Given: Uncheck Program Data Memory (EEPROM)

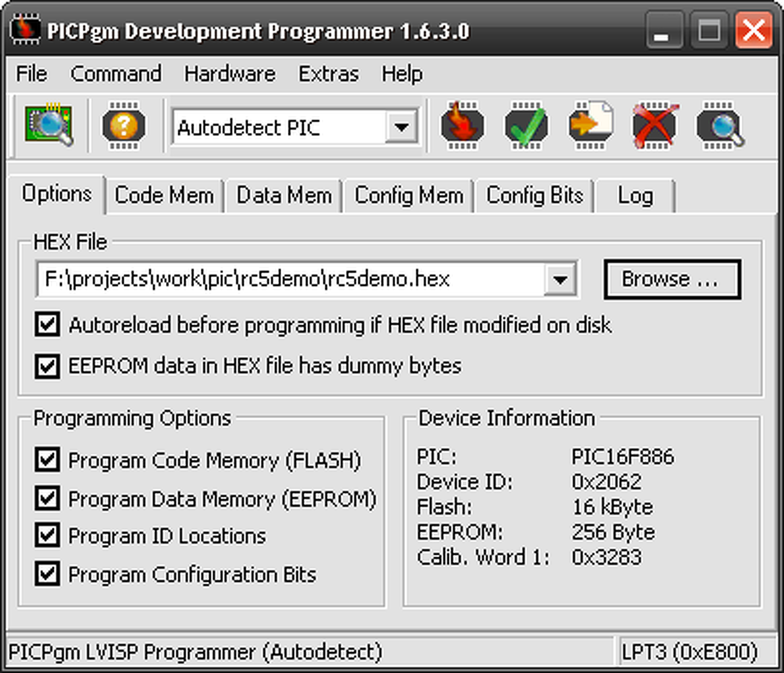Looking at the screenshot, I should [47, 498].
